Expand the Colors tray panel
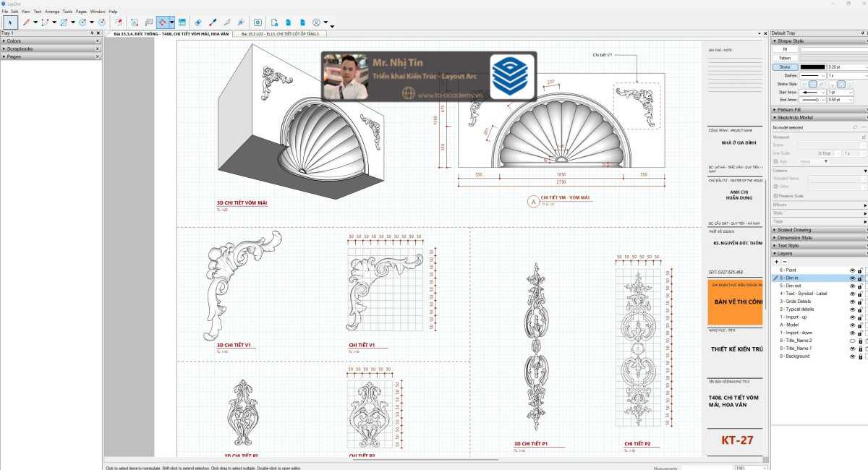This screenshot has width=868, height=470. 51,41
